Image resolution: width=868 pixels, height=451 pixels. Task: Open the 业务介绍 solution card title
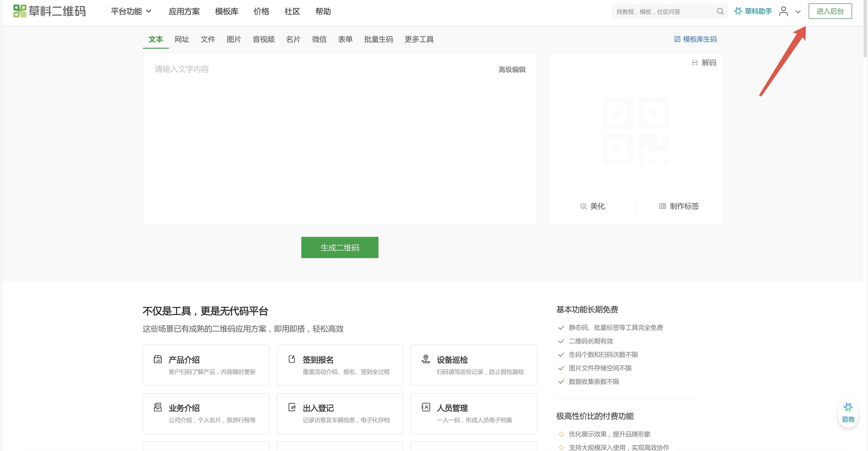(x=184, y=408)
